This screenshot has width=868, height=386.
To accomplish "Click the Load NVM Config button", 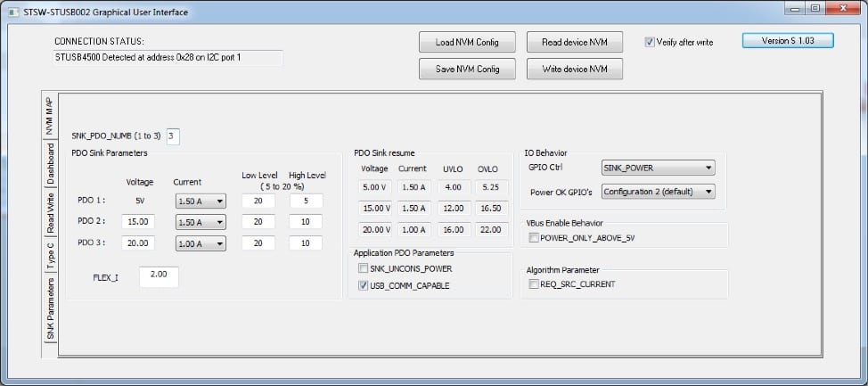I will pyautogui.click(x=468, y=43).
